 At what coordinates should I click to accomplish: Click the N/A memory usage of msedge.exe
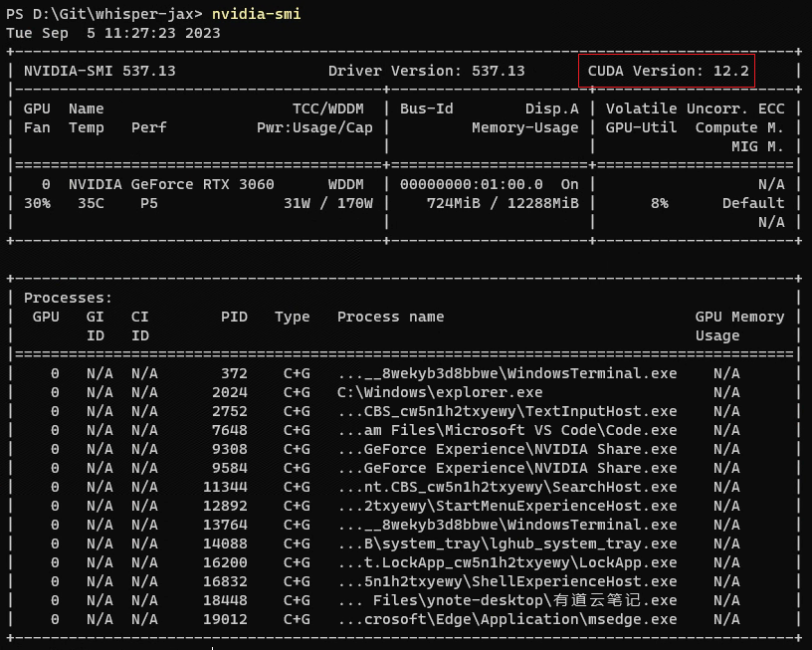726,619
